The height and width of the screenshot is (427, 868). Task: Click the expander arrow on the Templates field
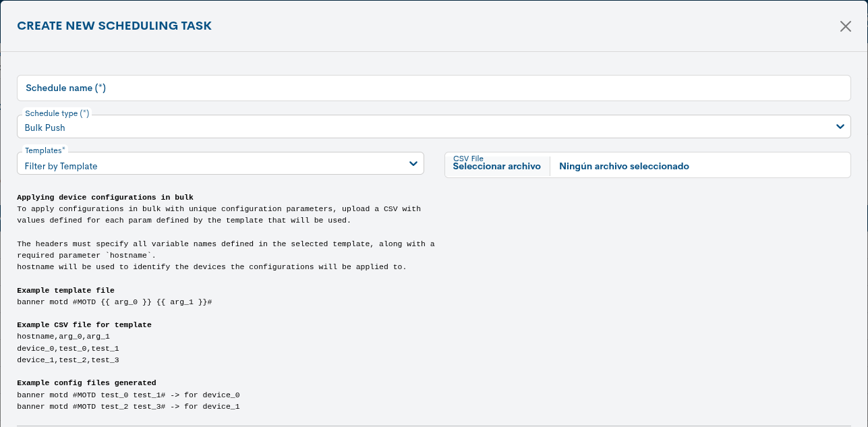(413, 163)
